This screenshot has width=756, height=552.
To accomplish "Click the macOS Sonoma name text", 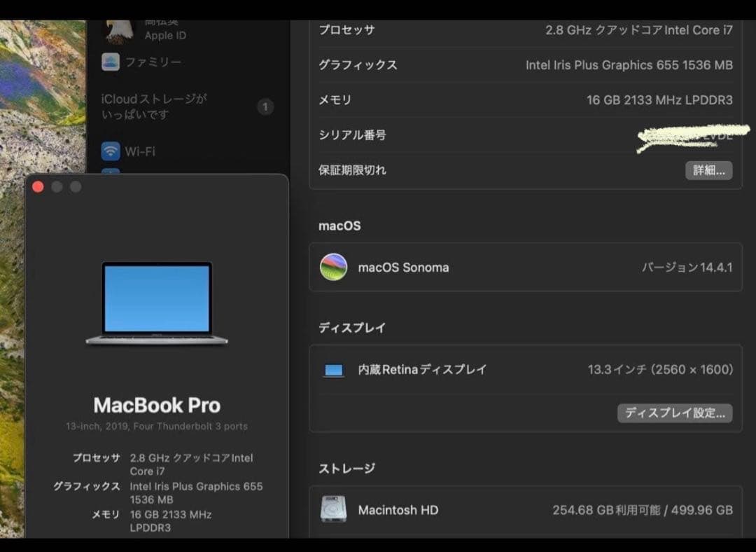I will (404, 268).
